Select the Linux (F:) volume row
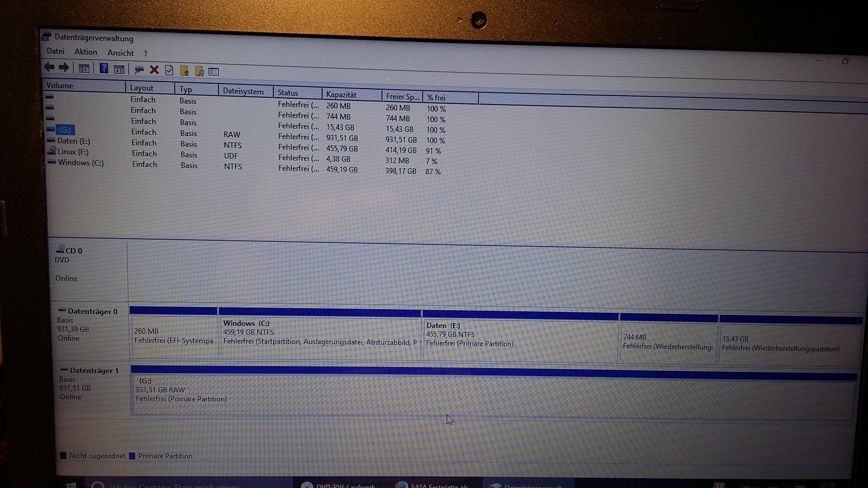 73,152
